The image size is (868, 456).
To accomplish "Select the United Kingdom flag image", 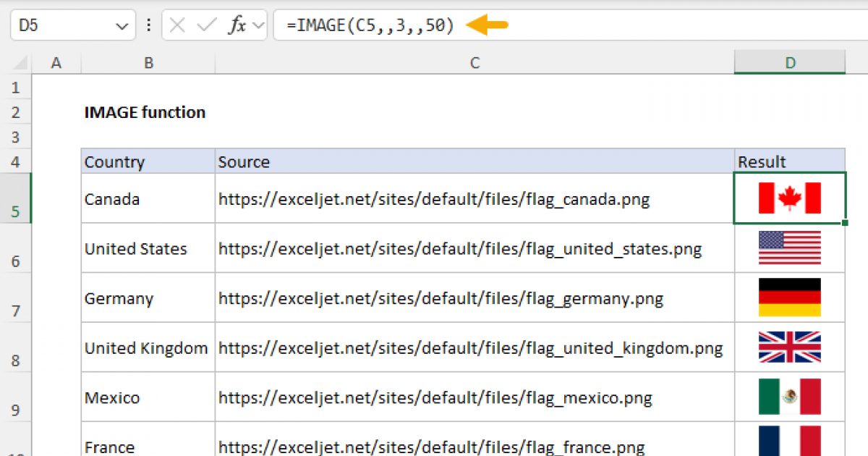I will (789, 347).
